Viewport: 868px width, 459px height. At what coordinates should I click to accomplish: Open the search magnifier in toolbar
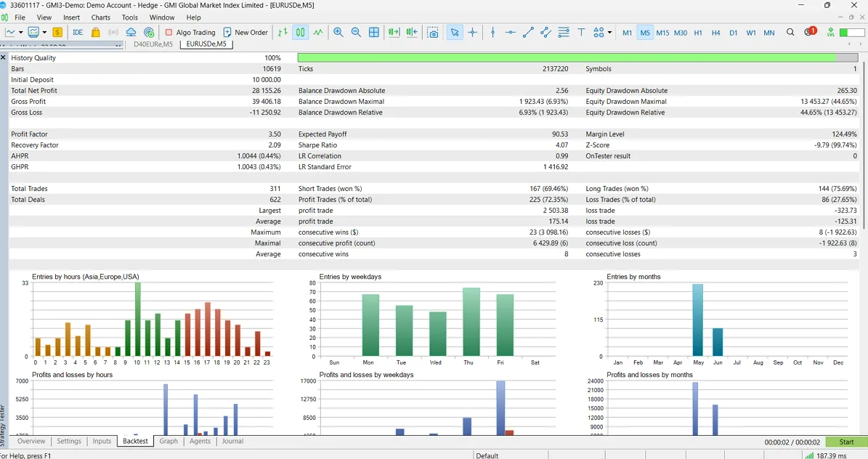790,32
